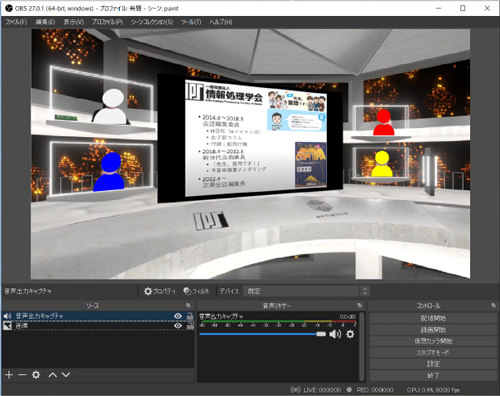Move selected source up
This screenshot has width=500, height=396.
[x=53, y=375]
